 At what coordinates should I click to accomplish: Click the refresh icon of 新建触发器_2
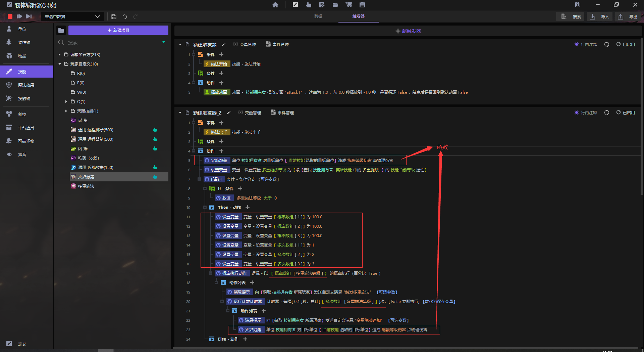[607, 113]
